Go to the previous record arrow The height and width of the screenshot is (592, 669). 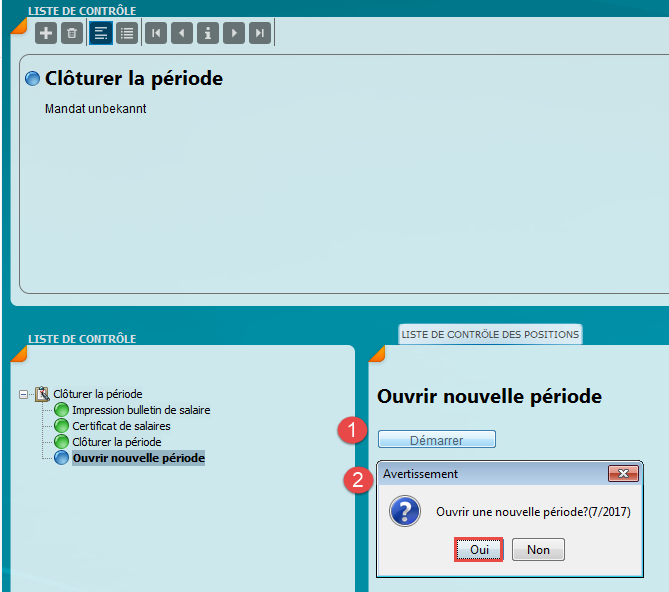181,33
